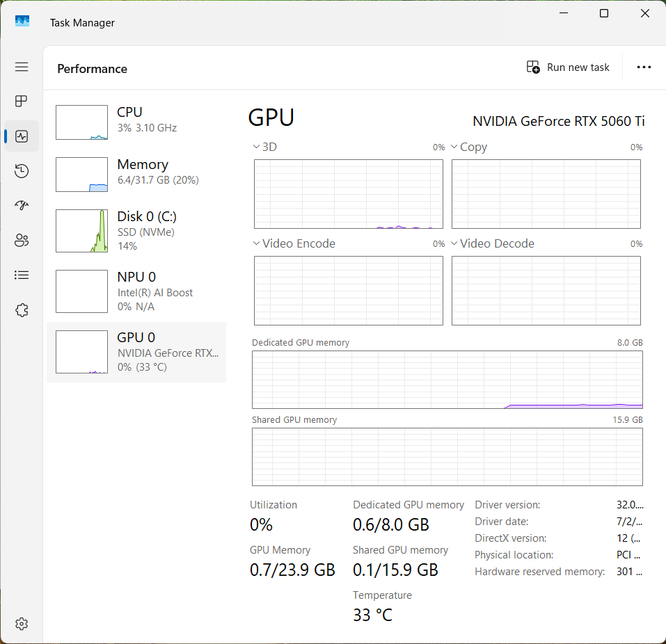666x644 pixels.
Task: Select the GPU 0 entry
Action: pyautogui.click(x=136, y=353)
